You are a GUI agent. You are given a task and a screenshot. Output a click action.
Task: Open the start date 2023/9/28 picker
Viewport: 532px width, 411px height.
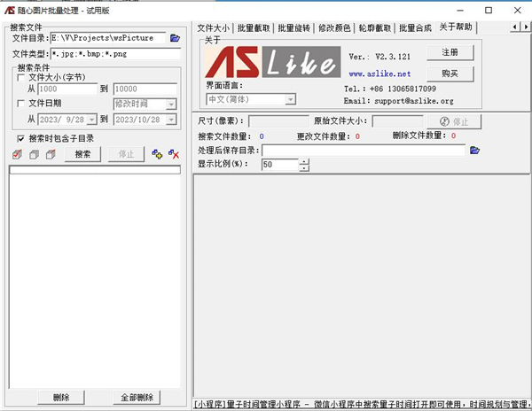(91, 120)
